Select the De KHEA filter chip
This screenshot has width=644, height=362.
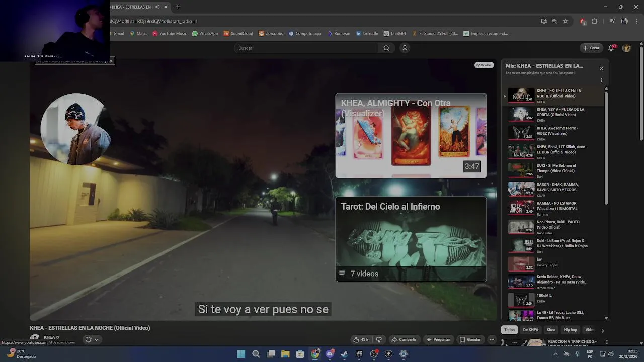click(x=530, y=330)
